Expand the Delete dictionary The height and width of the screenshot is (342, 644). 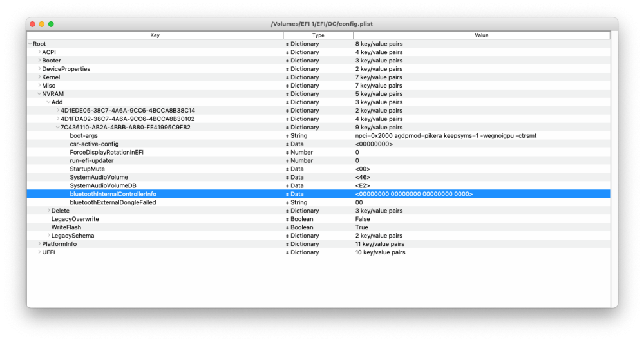coord(48,211)
